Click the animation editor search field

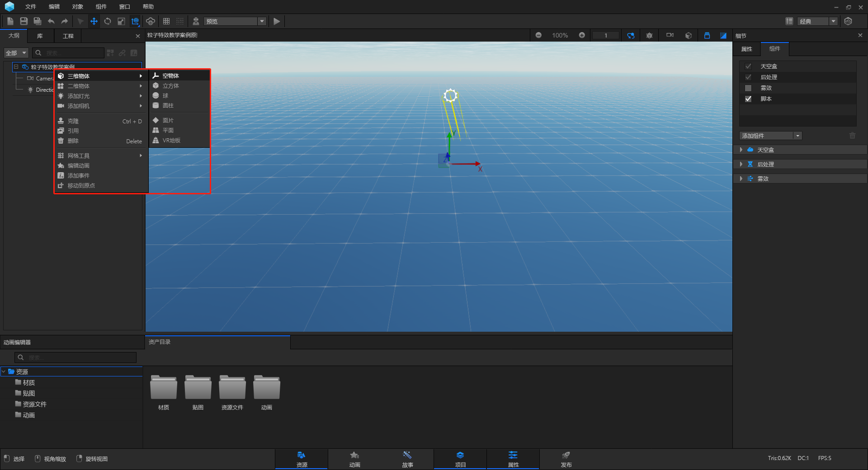(x=75, y=357)
